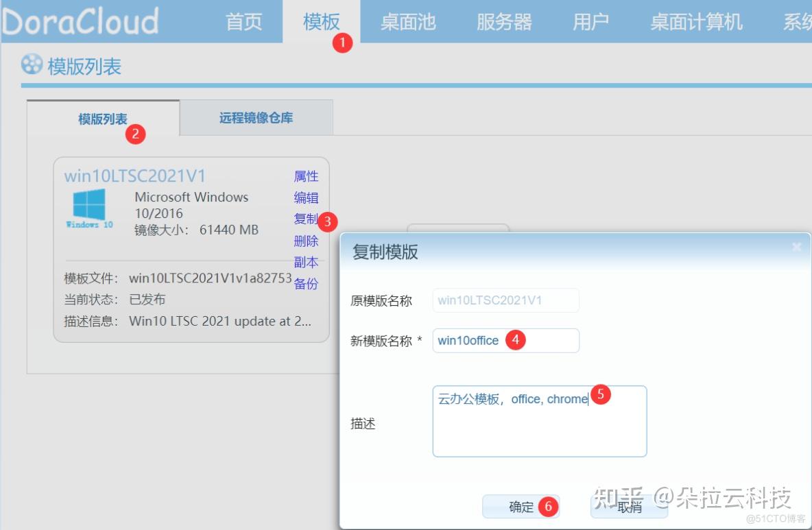The width and height of the screenshot is (812, 530).
Task: Open the 桌面池 navigation item
Action: [408, 21]
